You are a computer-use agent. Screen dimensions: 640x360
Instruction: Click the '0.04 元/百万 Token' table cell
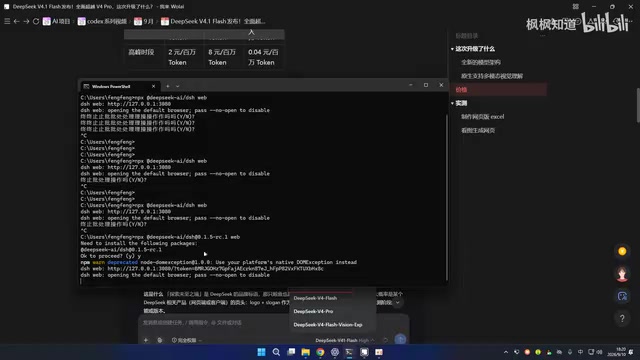(x=264, y=57)
